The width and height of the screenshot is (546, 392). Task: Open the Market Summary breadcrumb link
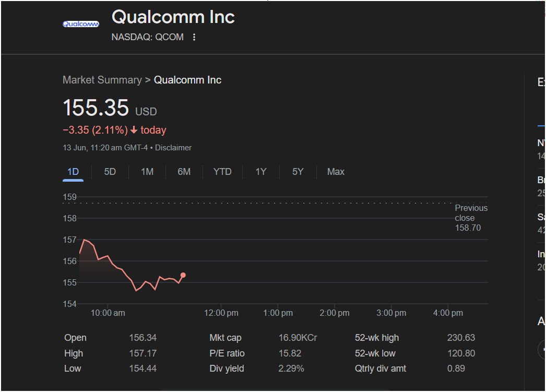102,80
